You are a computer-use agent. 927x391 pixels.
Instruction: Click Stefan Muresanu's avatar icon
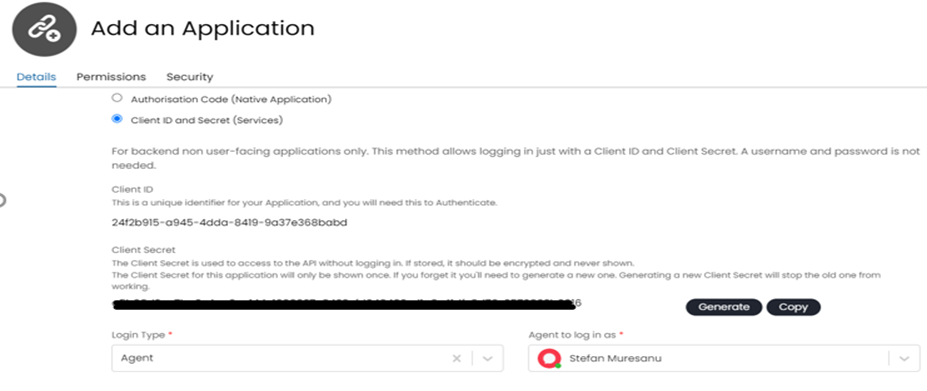(549, 358)
